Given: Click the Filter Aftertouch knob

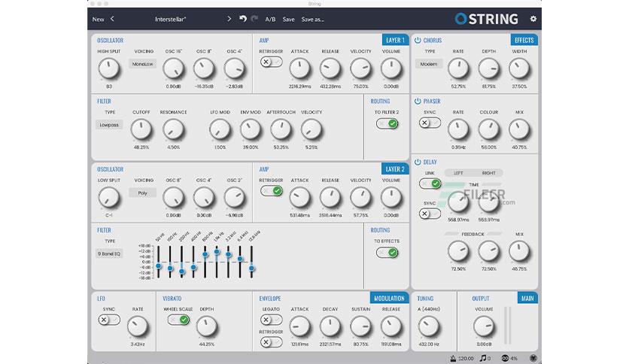Looking at the screenshot, I should (x=281, y=129).
